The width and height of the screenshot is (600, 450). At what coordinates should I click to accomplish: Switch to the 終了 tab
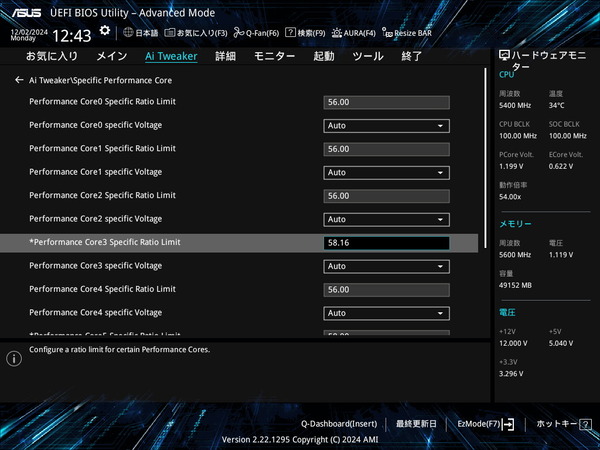[x=411, y=56]
